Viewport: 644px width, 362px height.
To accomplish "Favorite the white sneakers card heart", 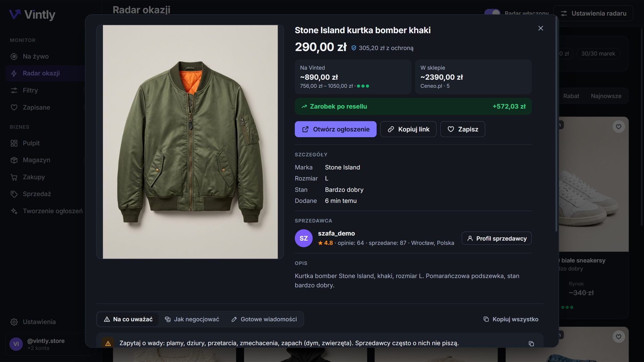I will 619,127.
